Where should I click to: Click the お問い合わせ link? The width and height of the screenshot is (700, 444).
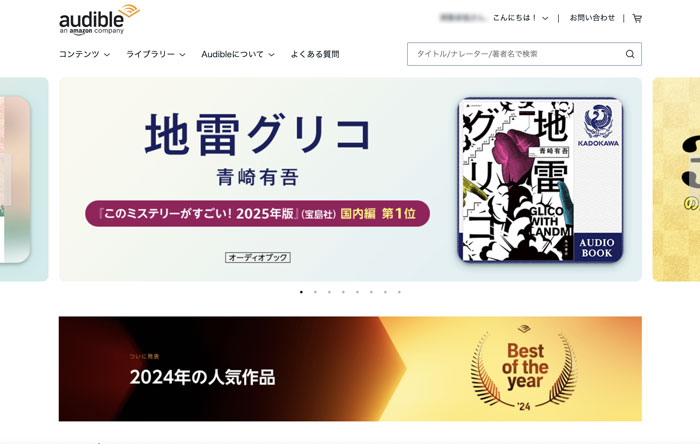(x=592, y=18)
